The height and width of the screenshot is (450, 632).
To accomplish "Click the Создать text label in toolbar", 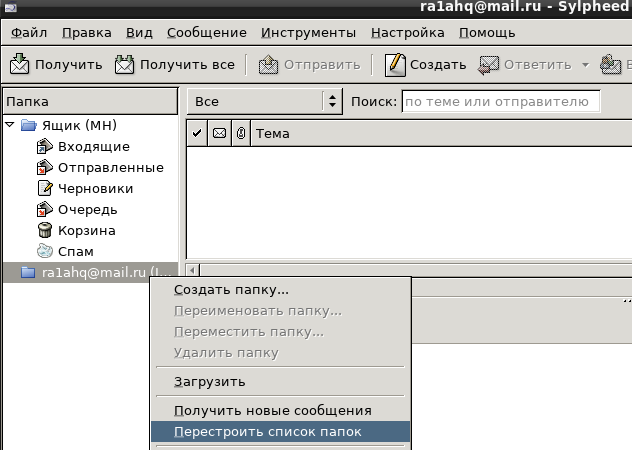I will pos(438,65).
